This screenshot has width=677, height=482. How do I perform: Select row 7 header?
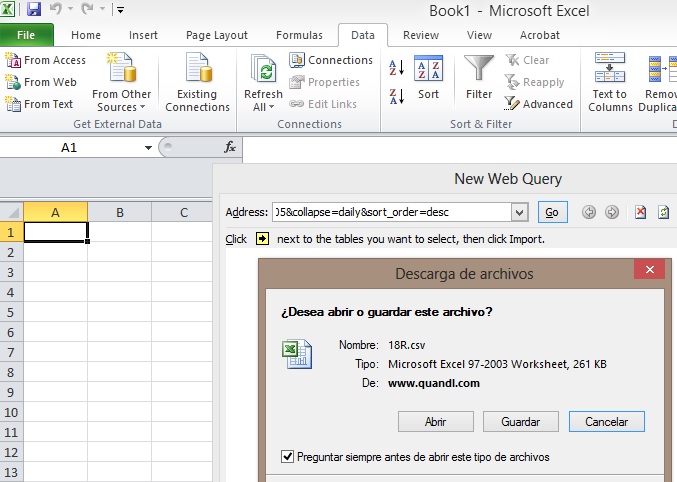click(x=11, y=352)
